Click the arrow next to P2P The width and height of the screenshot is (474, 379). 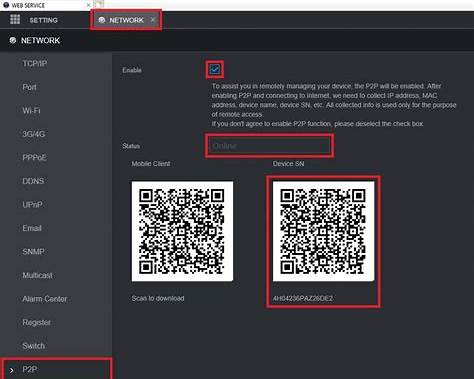pos(11,370)
